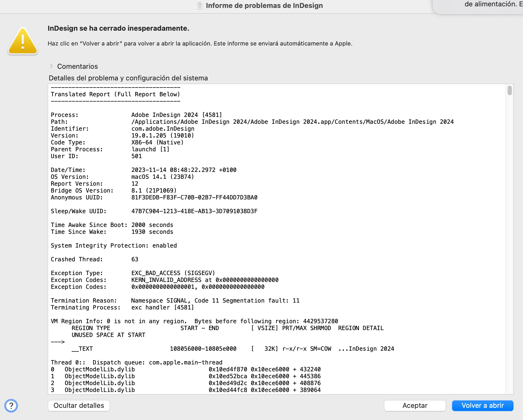Viewport: 523px width, 420px height.
Task: Click the Comentarios section label
Action: tap(77, 66)
